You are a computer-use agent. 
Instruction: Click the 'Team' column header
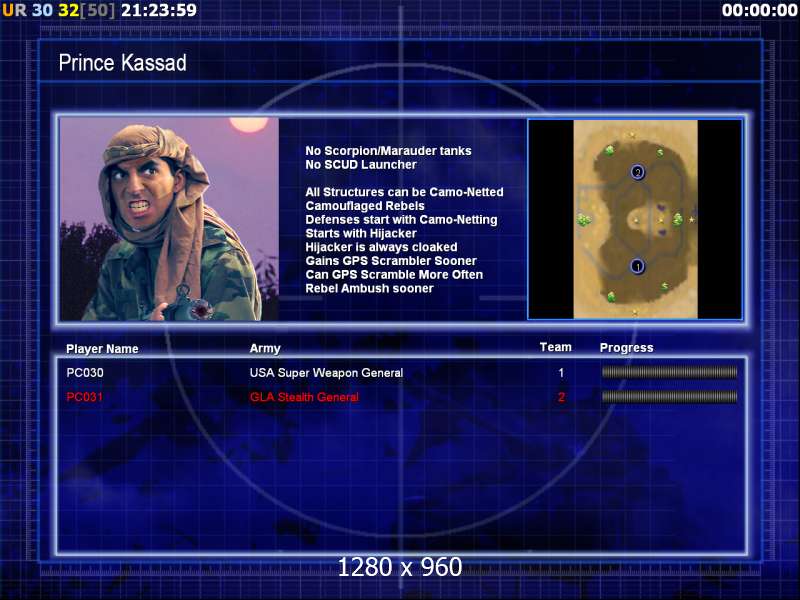pos(556,347)
